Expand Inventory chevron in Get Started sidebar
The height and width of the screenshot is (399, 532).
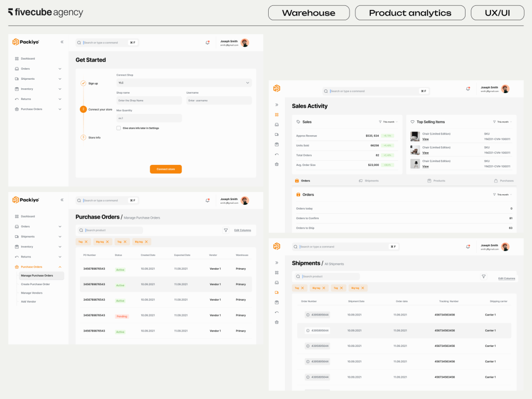point(60,89)
